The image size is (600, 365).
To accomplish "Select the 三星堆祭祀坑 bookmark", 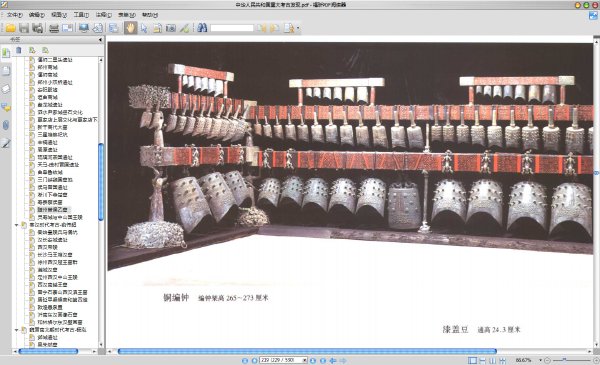I will (52, 135).
